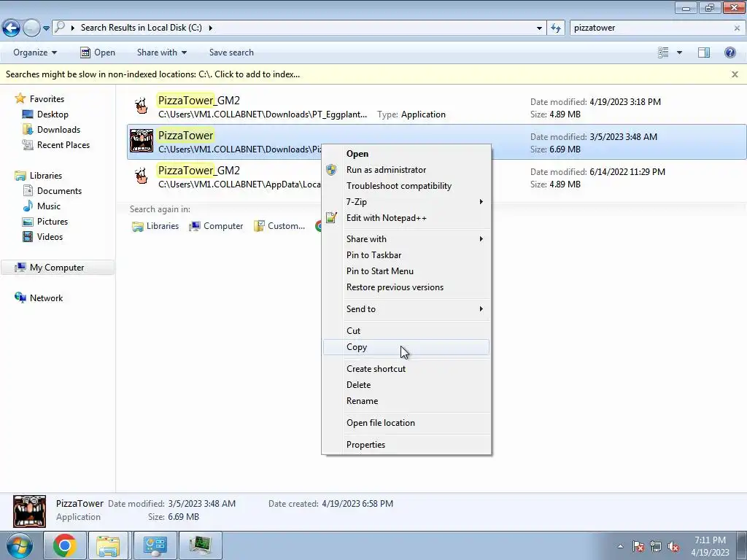
Task: Select PizzaTower_GM2 modified 6/14/2022 result
Action: coord(436,176)
